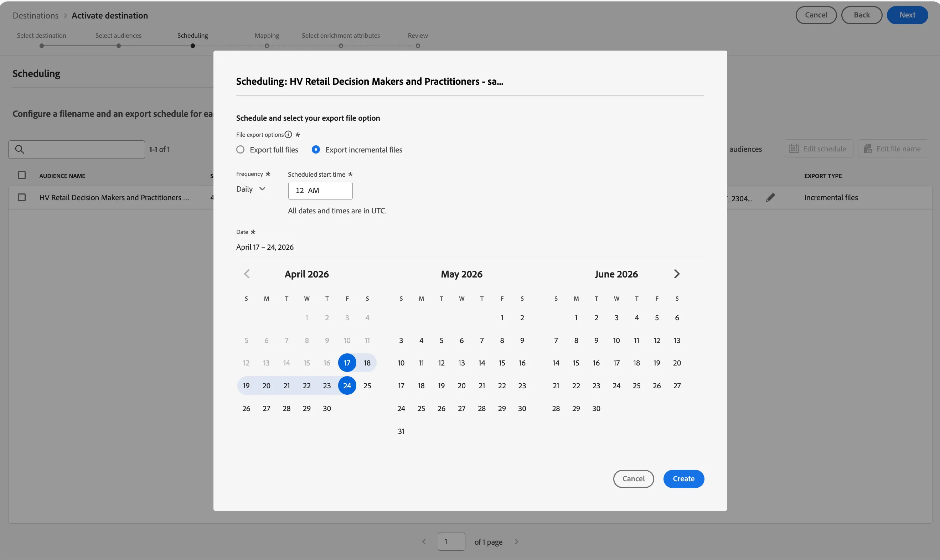Select May 31 in calendar

[401, 431]
